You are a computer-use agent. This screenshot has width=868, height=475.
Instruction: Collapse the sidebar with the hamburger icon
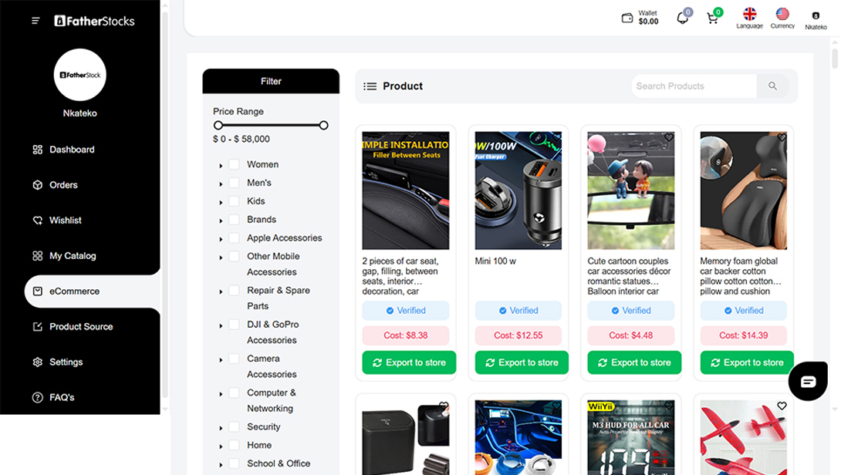[x=35, y=21]
